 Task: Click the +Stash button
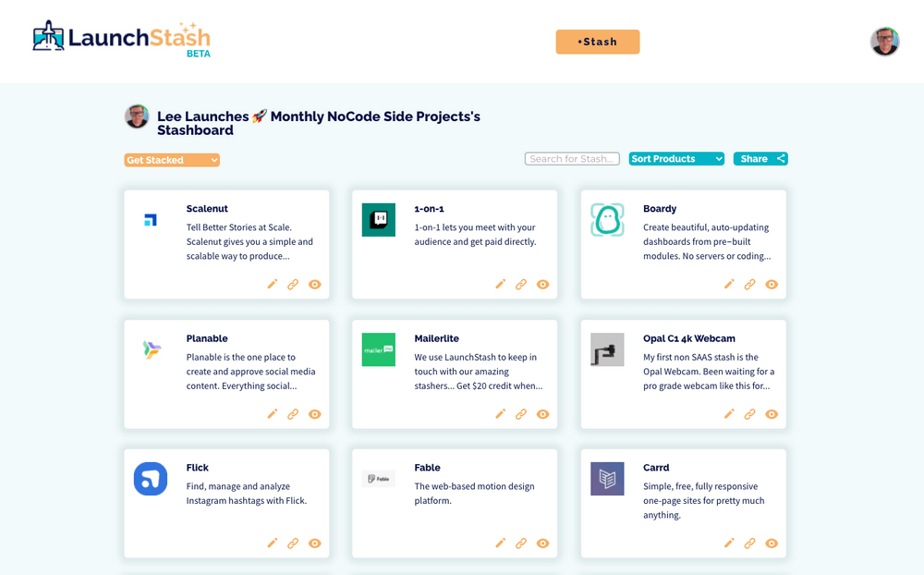(597, 42)
